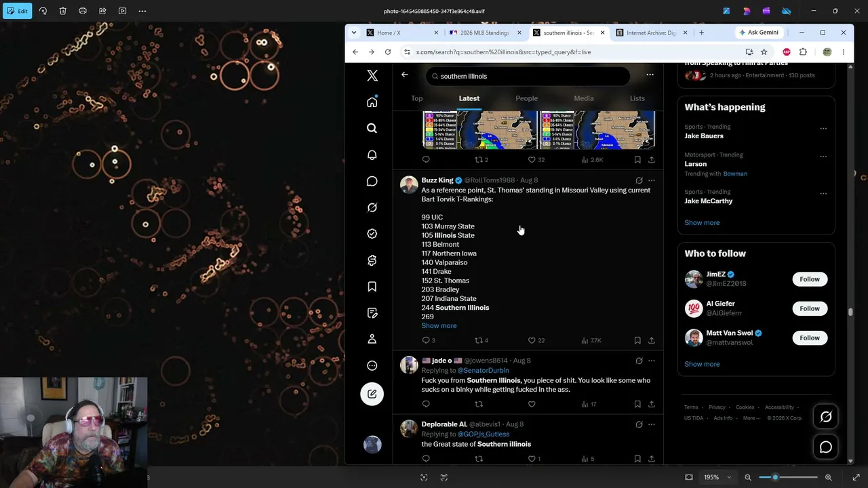The image size is (868, 488).
Task: Open Profile icon in X sidebar
Action: point(372,339)
